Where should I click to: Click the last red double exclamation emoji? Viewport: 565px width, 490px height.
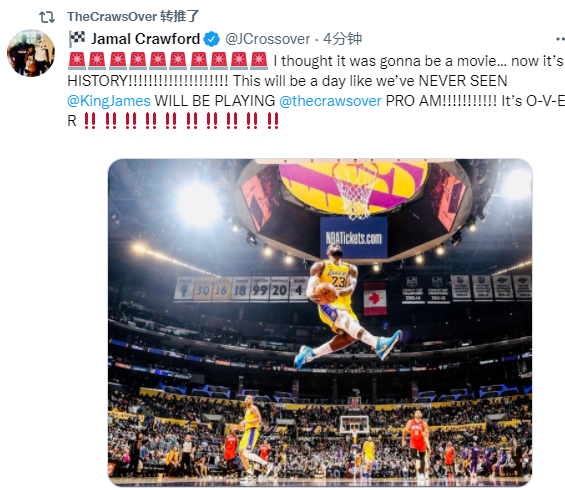[273, 121]
